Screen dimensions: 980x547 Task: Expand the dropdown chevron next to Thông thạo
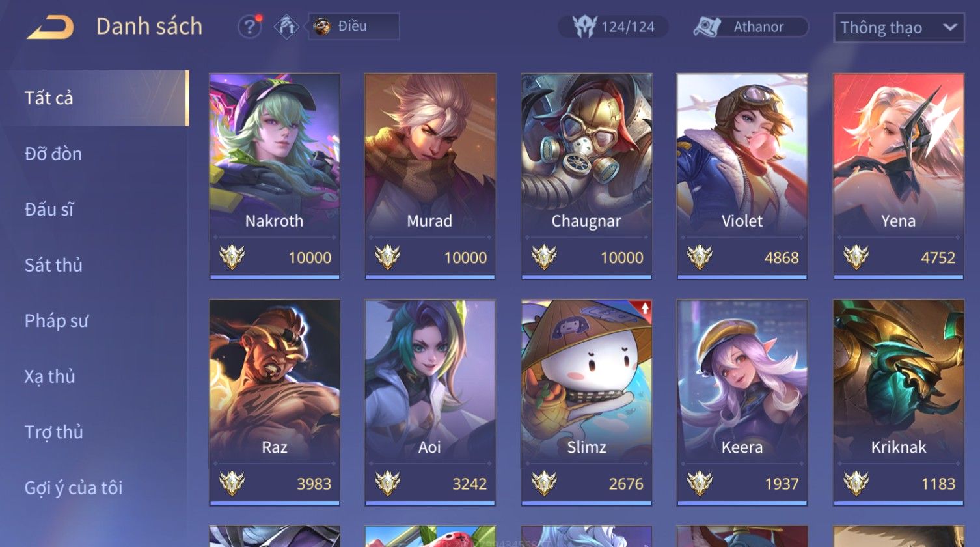tap(949, 27)
